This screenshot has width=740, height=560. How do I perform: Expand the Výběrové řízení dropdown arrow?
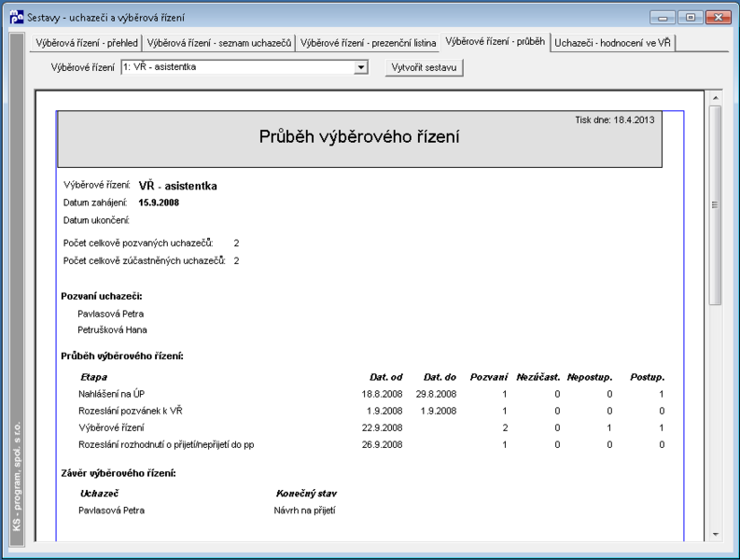[360, 67]
